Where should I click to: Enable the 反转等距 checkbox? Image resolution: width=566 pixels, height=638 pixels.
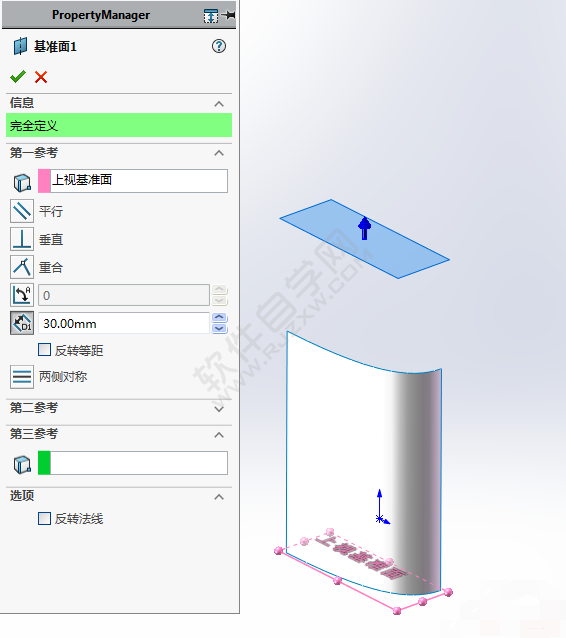tap(44, 350)
